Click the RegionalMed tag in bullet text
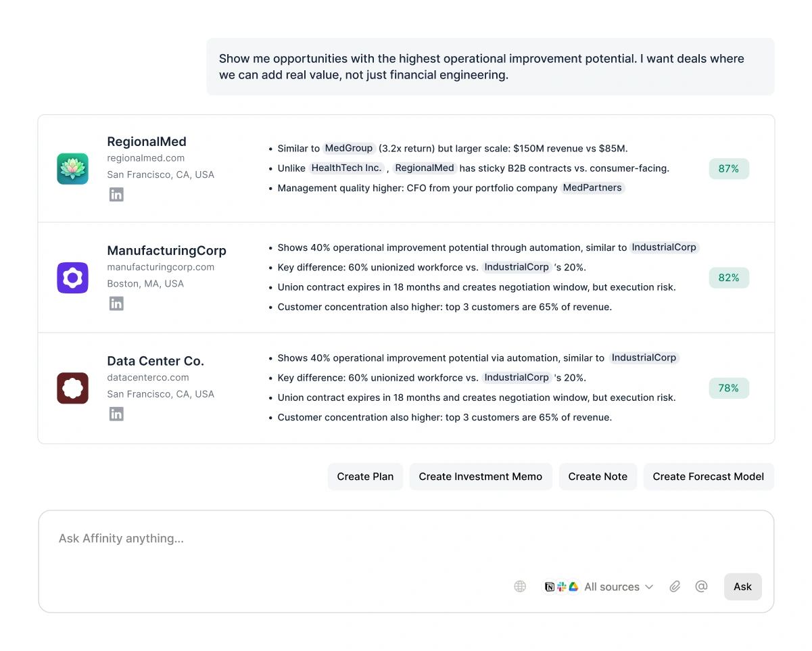Viewport: 812px width, 651px height. (425, 168)
